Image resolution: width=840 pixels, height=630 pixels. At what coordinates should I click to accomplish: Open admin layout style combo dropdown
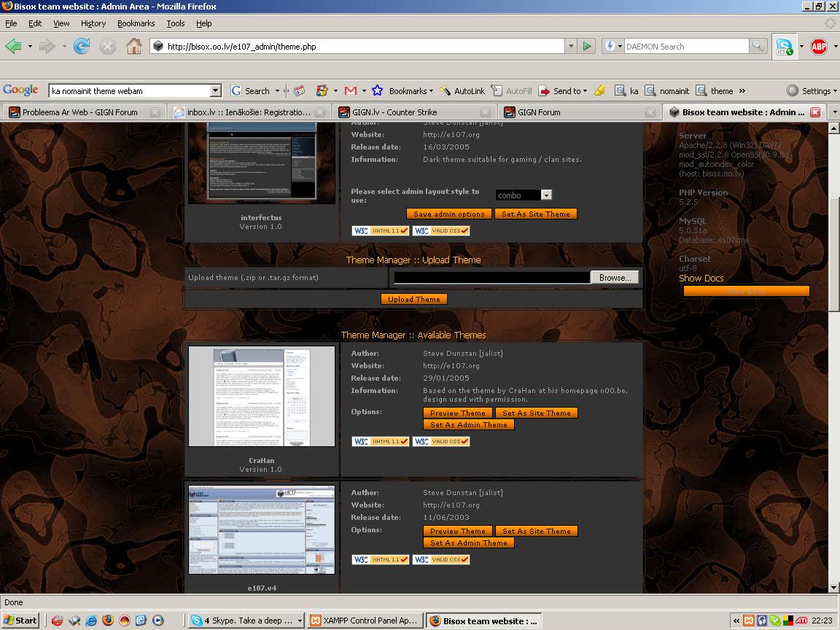[546, 195]
